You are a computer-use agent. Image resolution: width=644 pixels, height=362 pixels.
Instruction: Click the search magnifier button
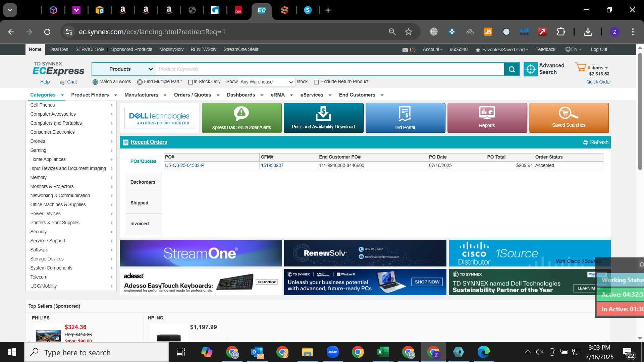click(x=512, y=69)
